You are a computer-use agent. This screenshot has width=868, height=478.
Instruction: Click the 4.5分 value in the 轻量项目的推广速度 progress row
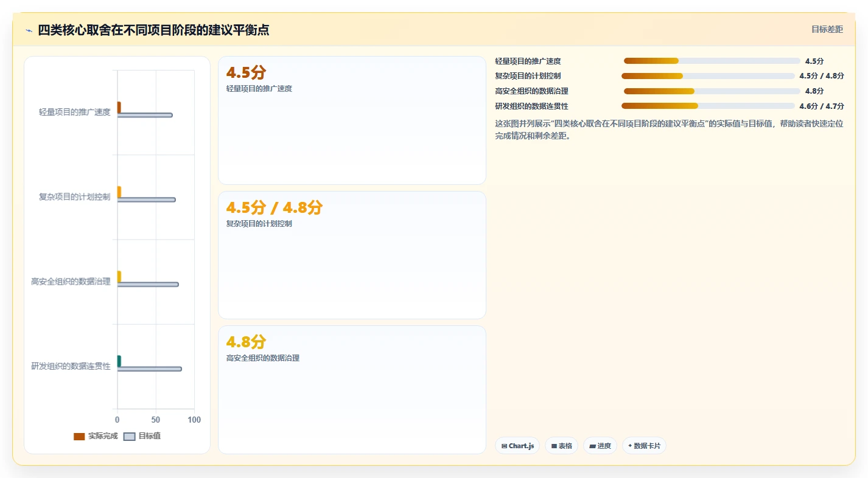pyautogui.click(x=814, y=61)
